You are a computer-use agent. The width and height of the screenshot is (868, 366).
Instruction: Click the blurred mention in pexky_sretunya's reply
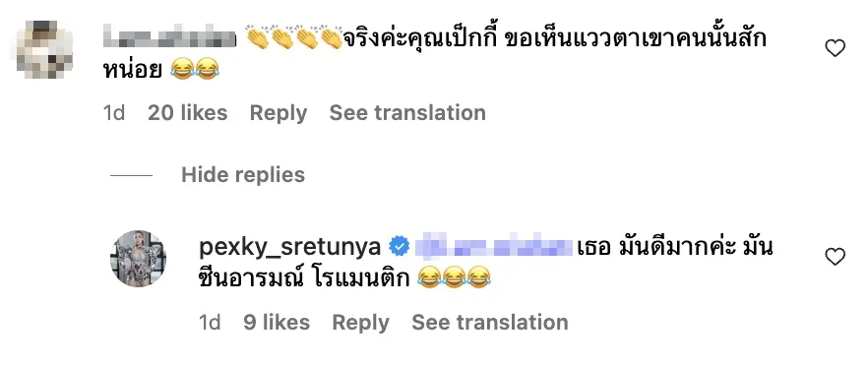494,248
